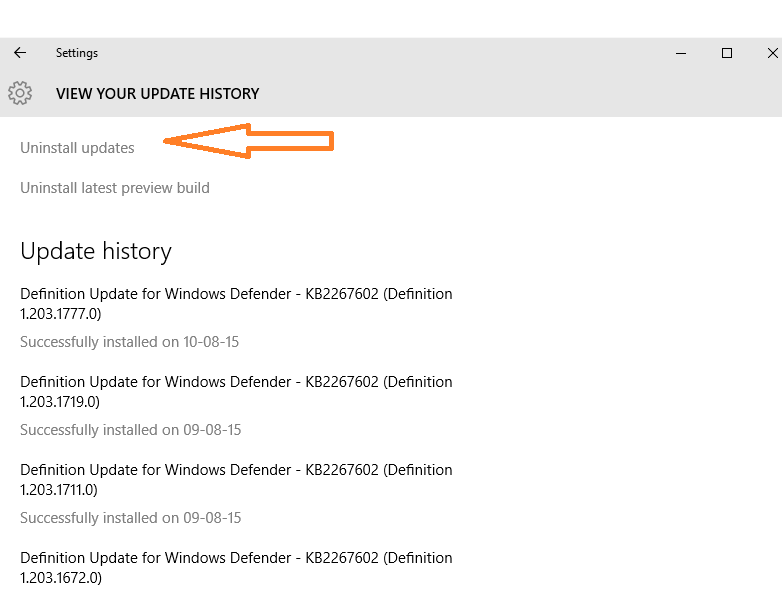Minimize the Settings window
Screen dimensions: 782x589
click(x=681, y=53)
